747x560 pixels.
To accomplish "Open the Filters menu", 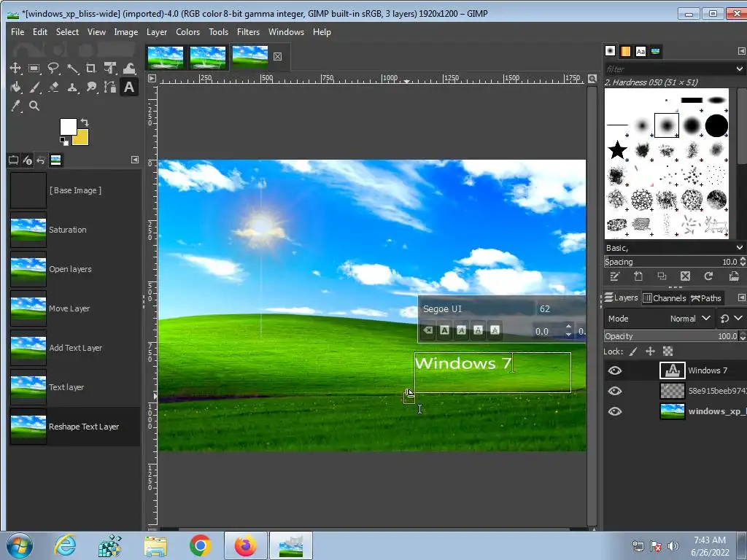I will click(x=248, y=32).
